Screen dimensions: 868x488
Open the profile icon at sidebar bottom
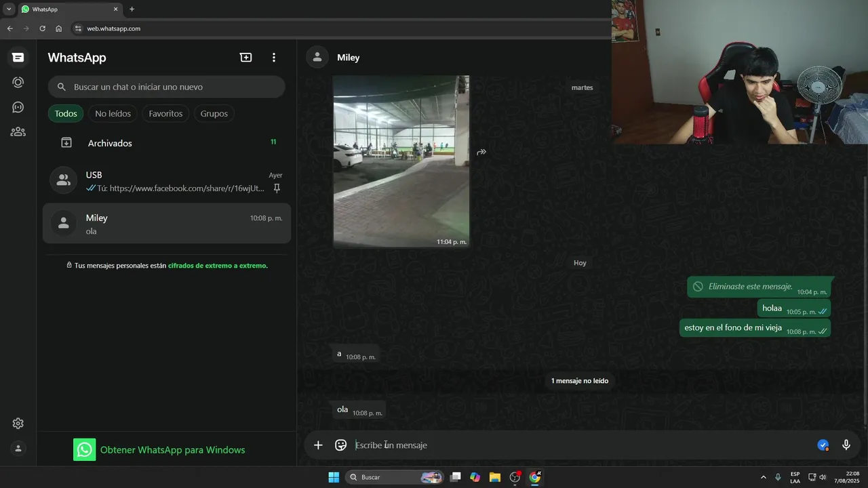coord(18,448)
